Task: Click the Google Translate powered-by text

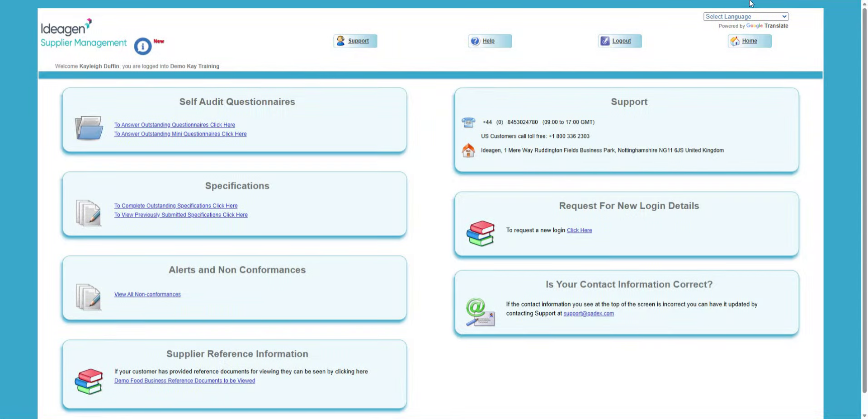Action: (753, 26)
